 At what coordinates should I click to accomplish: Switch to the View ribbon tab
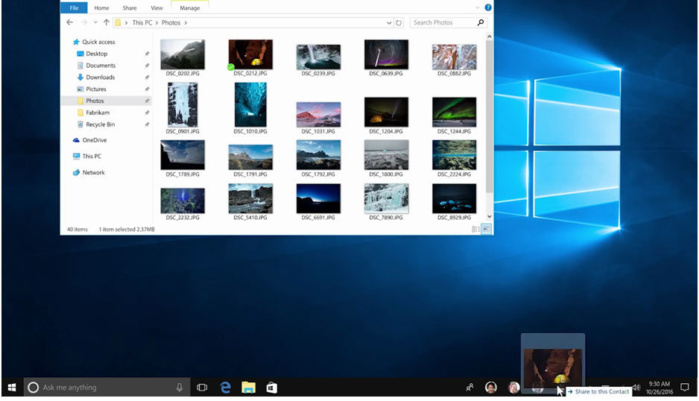[156, 8]
